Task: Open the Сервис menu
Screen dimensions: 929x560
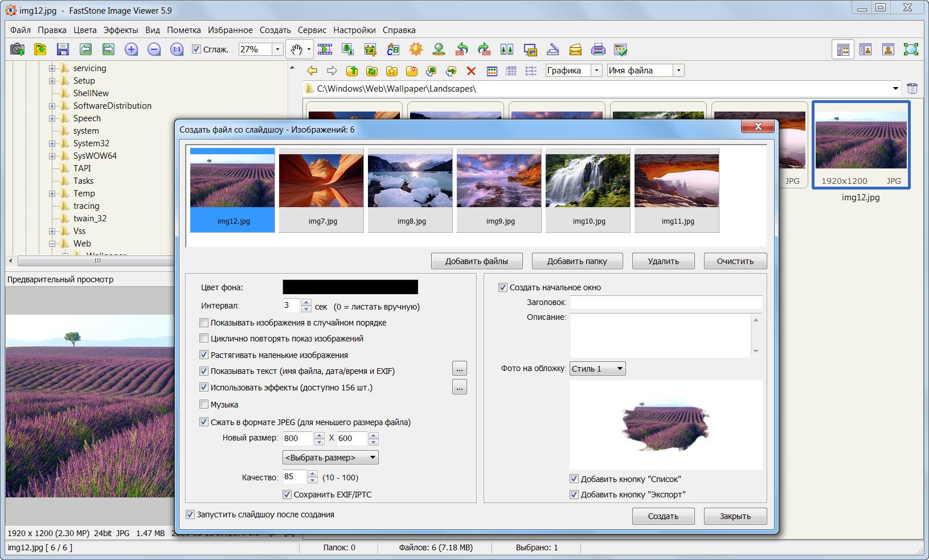Action: (x=312, y=30)
